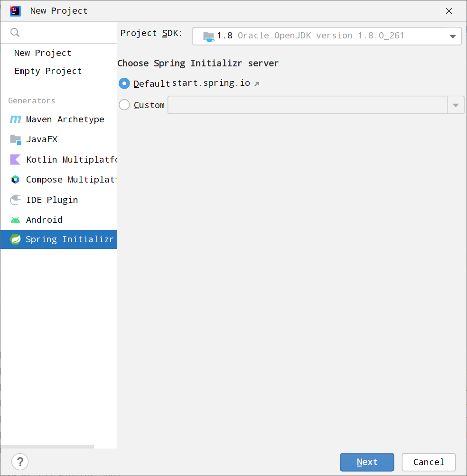
Task: Click the IDE Plugin icon
Action: (x=16, y=200)
